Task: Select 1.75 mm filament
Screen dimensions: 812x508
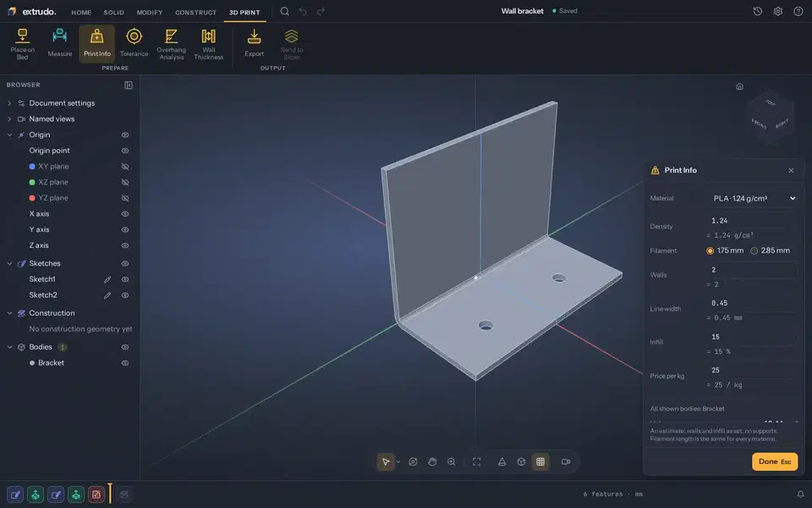Action: [x=725, y=251]
